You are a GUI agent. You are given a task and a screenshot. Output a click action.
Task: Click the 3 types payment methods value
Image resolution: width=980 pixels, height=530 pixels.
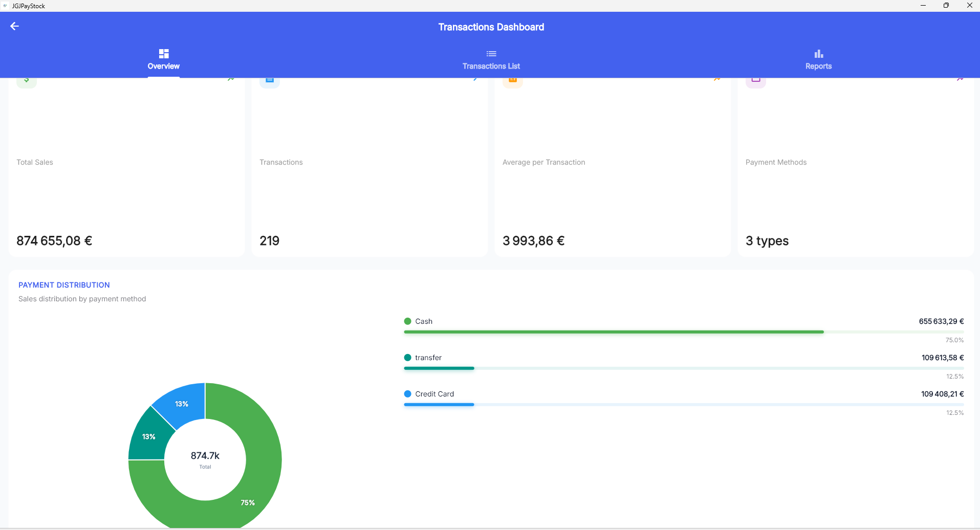(767, 241)
